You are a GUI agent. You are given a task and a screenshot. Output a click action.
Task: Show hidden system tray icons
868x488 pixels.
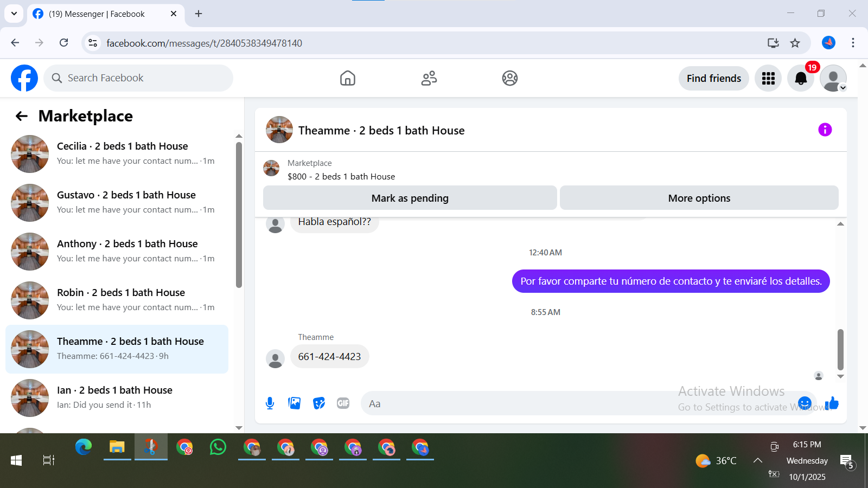758,460
